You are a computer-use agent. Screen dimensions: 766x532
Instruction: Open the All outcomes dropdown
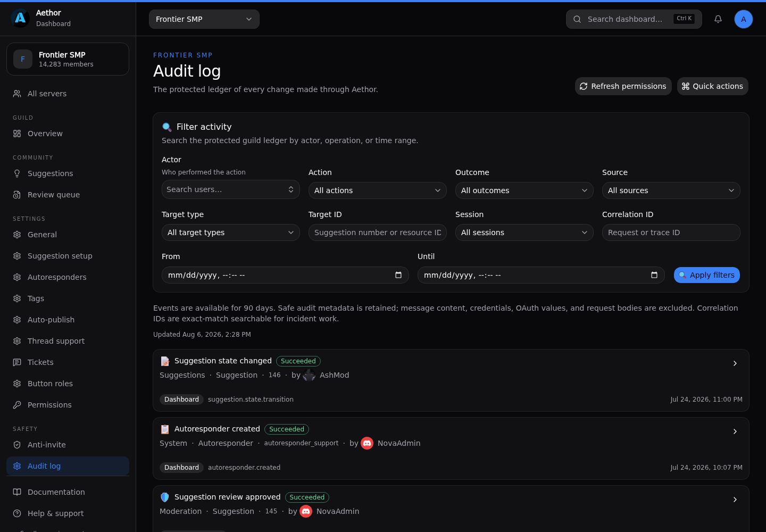524,190
